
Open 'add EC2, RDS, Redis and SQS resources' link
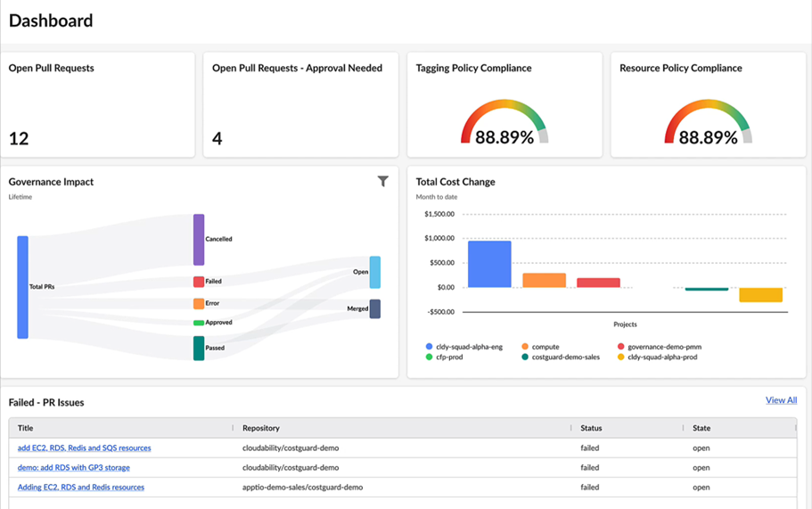85,447
